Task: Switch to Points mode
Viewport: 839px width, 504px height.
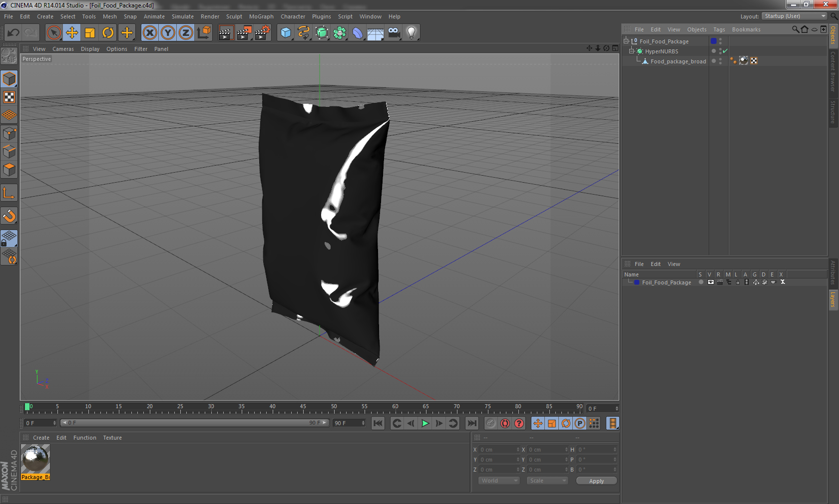Action: pos(9,133)
